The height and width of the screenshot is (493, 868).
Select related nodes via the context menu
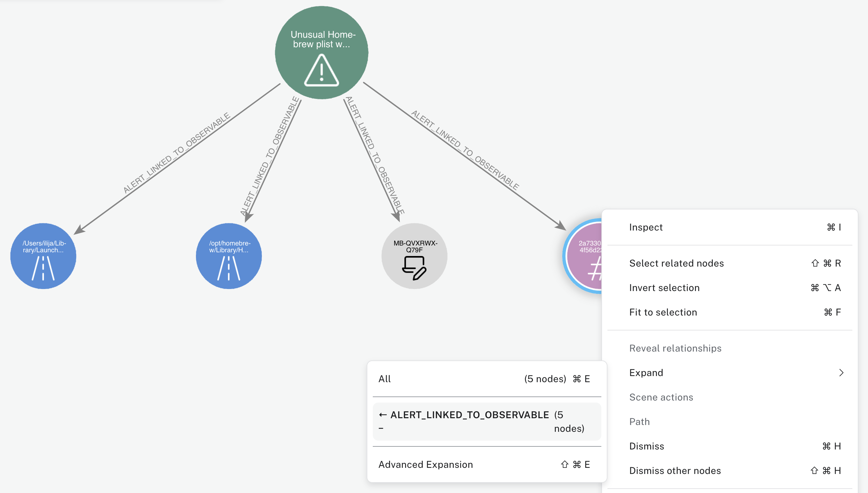coord(677,263)
